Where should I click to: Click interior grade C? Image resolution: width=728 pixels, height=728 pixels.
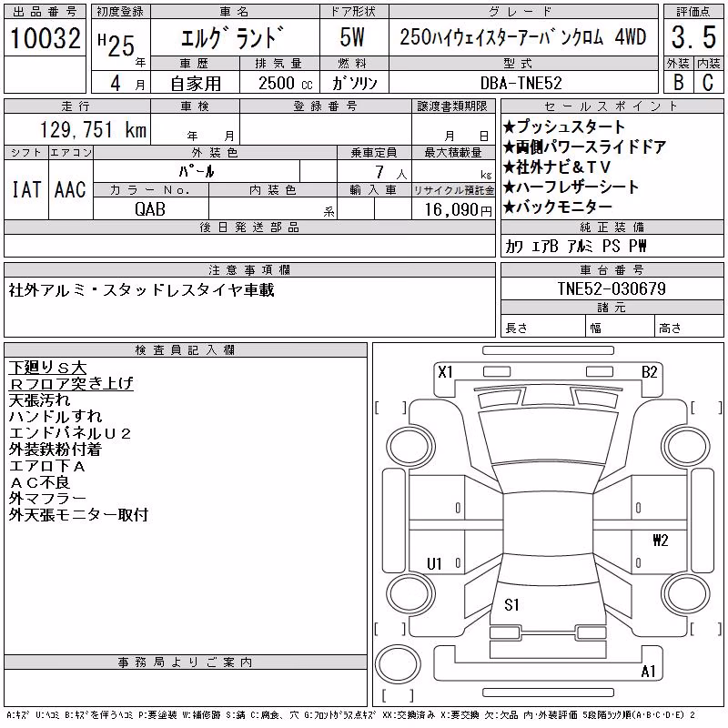pyautogui.click(x=708, y=82)
